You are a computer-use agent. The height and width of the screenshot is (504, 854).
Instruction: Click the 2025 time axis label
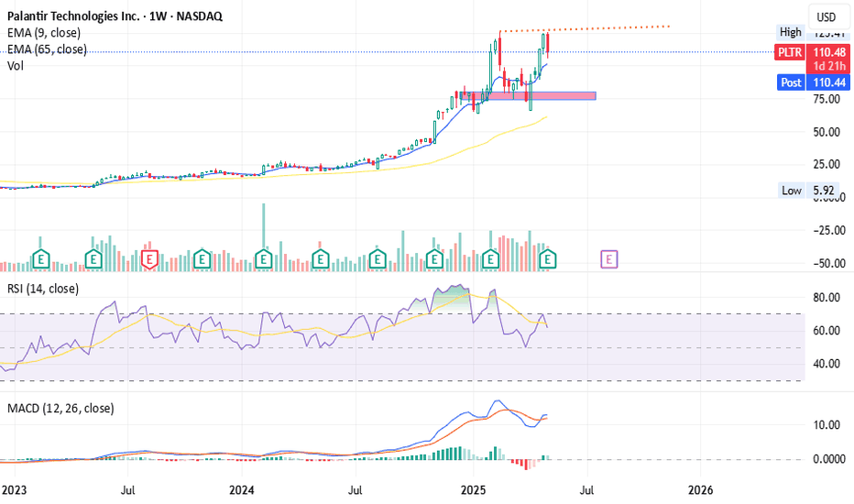[473, 490]
